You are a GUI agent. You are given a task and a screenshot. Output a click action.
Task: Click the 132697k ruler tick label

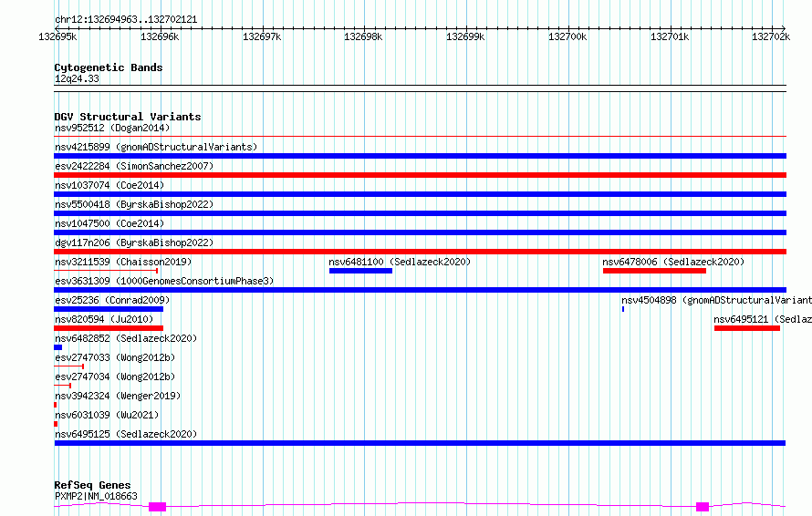point(262,36)
